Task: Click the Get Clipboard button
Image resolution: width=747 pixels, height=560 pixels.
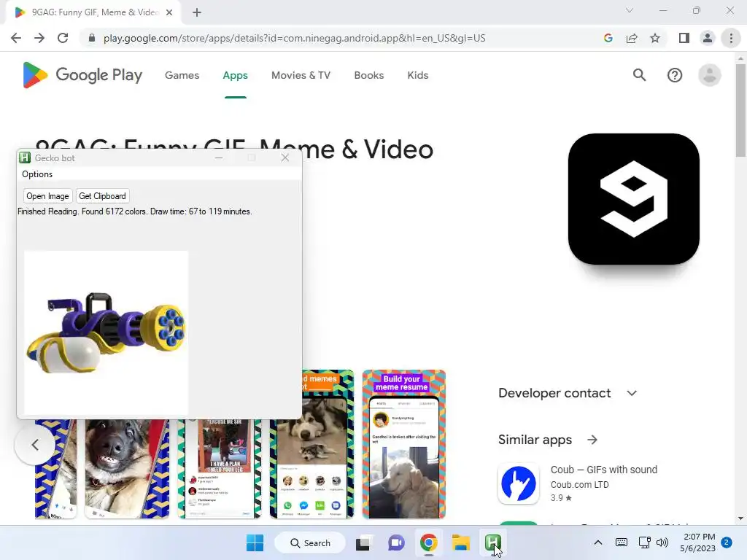Action: 102,196
